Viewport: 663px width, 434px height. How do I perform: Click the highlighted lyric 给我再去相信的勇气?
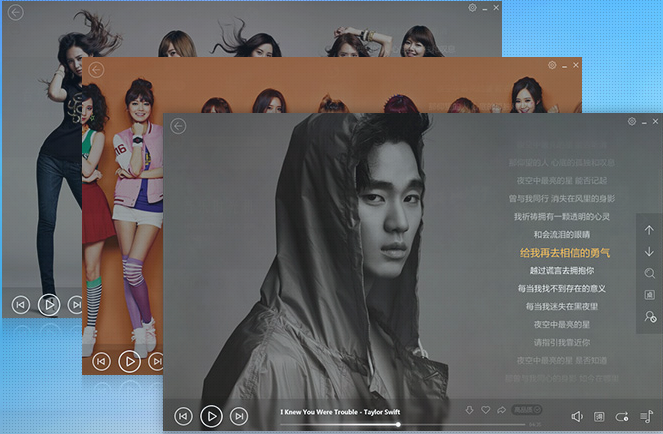pos(564,253)
